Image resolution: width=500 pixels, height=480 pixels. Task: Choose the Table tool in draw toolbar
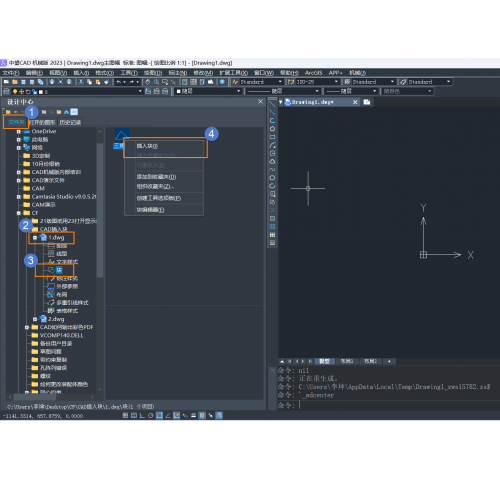click(x=272, y=235)
